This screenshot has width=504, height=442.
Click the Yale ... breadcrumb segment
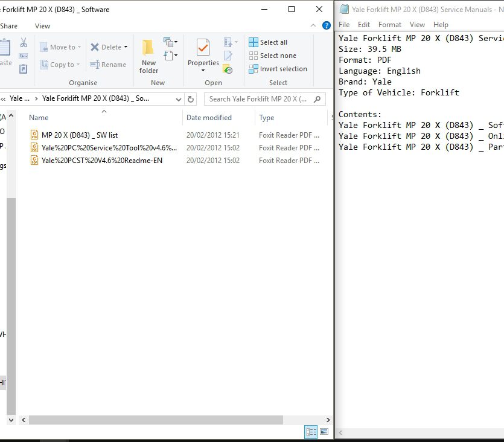pos(19,98)
